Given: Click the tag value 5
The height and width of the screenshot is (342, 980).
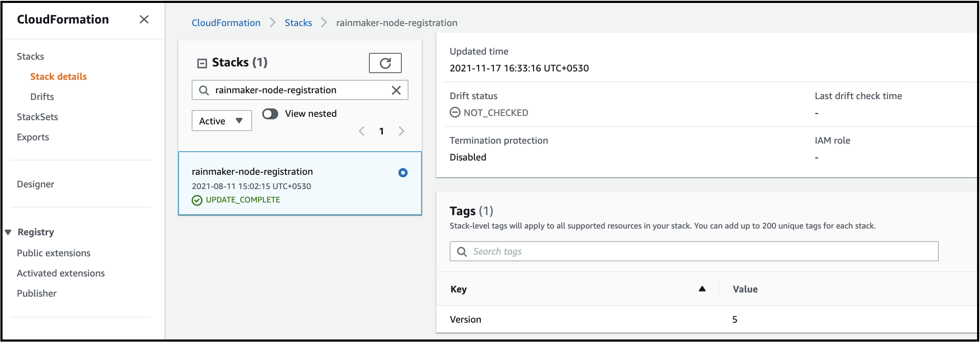Looking at the screenshot, I should coord(735,319).
